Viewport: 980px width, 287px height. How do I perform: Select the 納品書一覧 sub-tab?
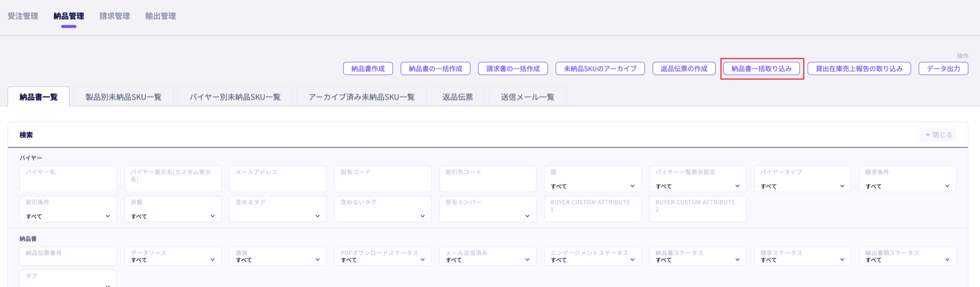pos(39,97)
